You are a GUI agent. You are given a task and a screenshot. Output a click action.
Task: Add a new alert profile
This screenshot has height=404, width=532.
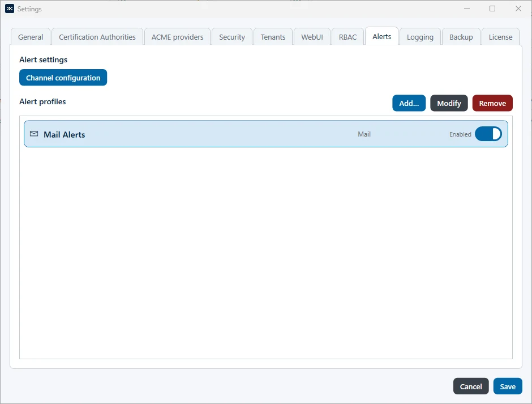409,103
